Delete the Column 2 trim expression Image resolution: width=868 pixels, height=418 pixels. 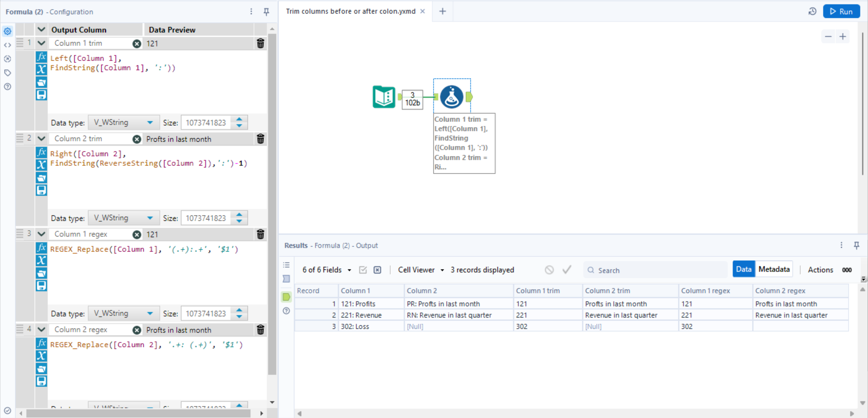(260, 139)
